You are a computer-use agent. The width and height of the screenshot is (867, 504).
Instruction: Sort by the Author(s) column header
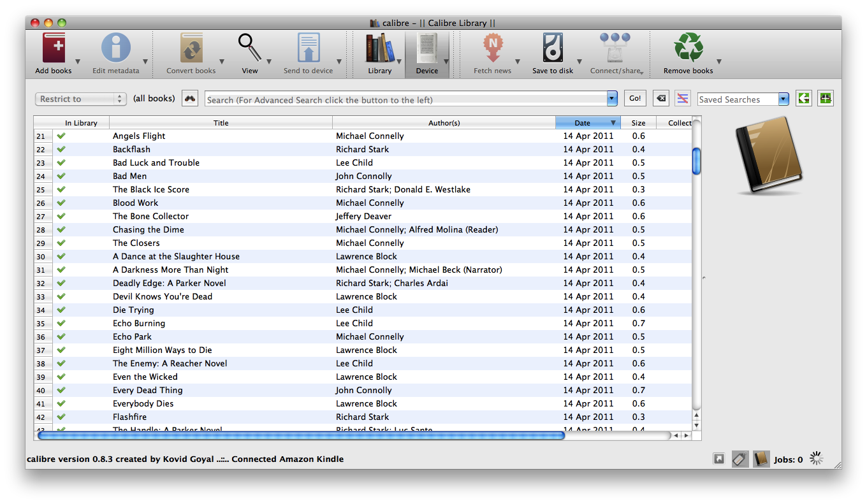444,123
